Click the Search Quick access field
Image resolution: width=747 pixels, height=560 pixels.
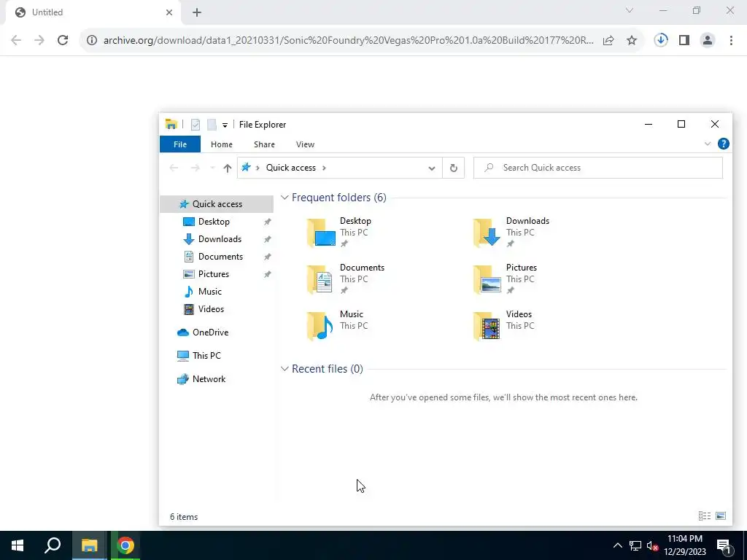(x=598, y=168)
